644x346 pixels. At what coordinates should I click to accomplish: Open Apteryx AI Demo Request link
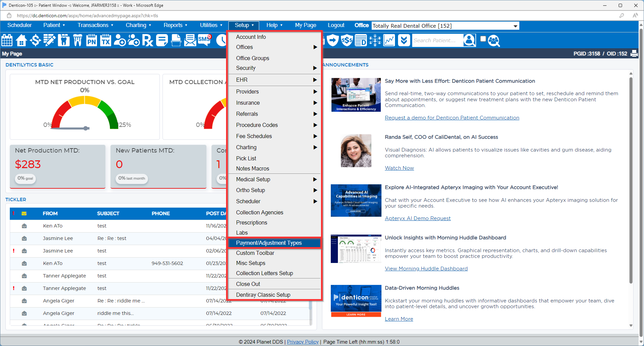(418, 218)
